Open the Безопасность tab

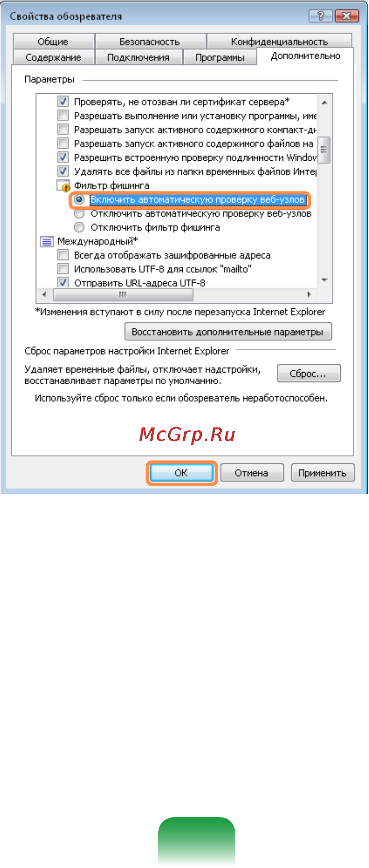(150, 41)
